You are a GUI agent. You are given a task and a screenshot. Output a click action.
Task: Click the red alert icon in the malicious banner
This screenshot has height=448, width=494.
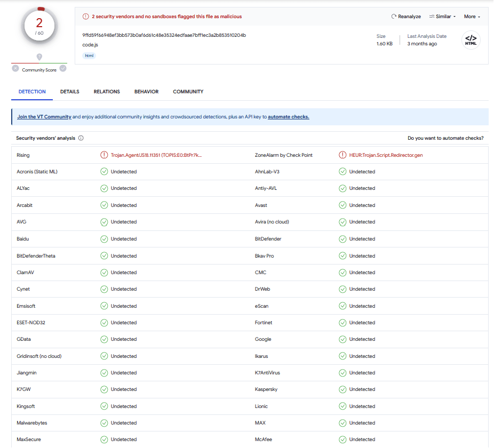pos(85,17)
